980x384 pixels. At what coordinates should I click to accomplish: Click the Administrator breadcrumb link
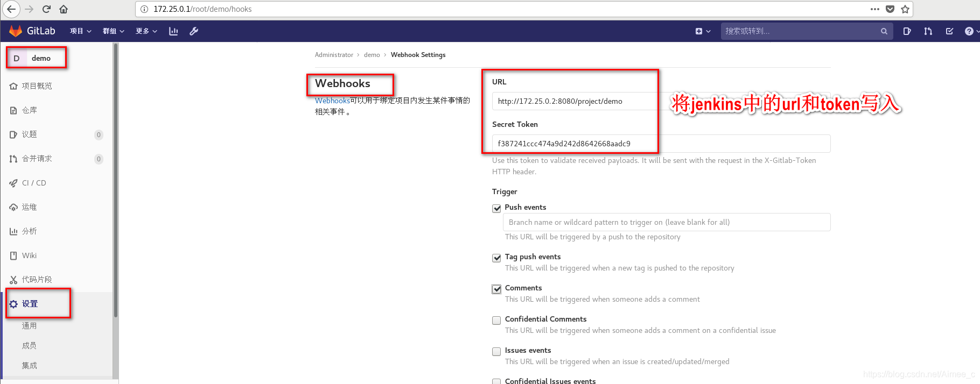(x=334, y=55)
